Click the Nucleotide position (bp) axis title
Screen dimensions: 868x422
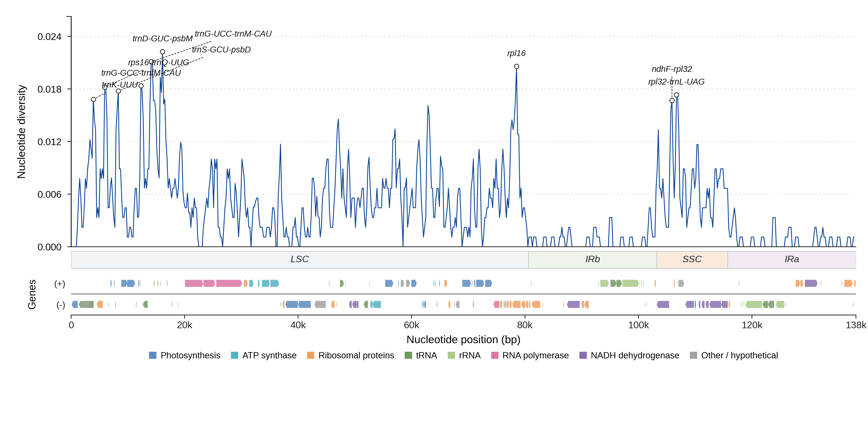coord(463,339)
